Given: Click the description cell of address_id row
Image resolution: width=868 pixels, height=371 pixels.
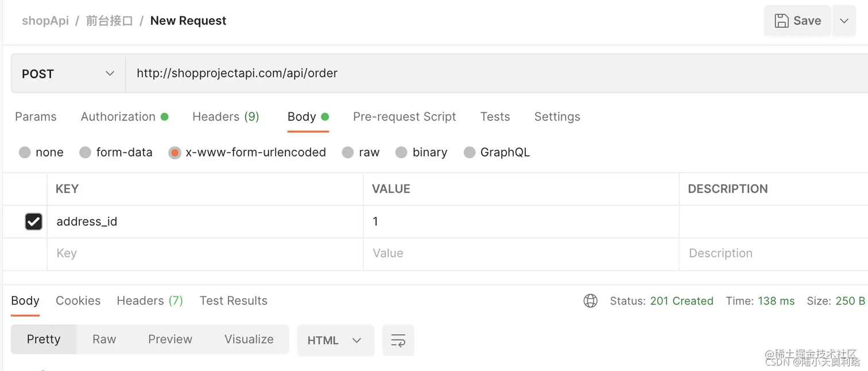Looking at the screenshot, I should tap(774, 221).
